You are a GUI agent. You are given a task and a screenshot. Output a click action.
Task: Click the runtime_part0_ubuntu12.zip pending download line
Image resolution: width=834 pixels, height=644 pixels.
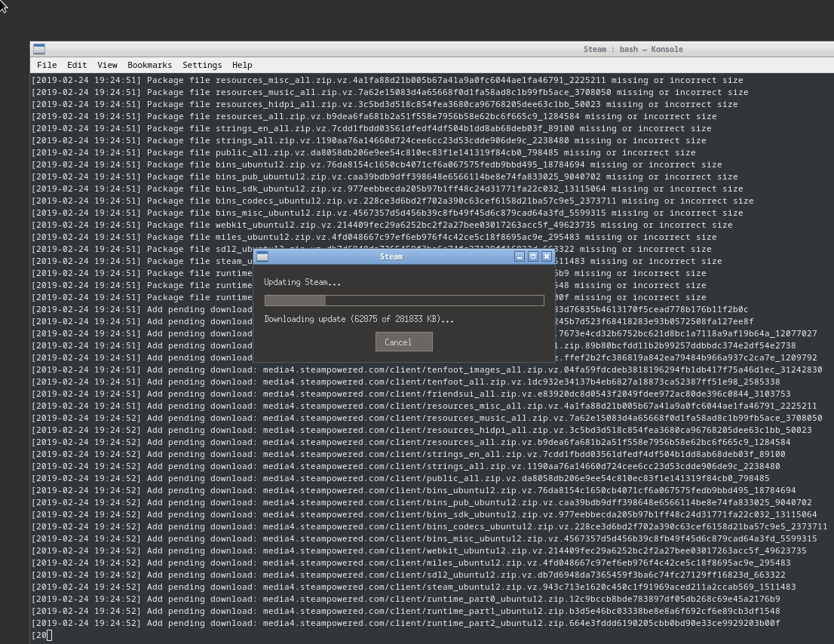(406, 600)
